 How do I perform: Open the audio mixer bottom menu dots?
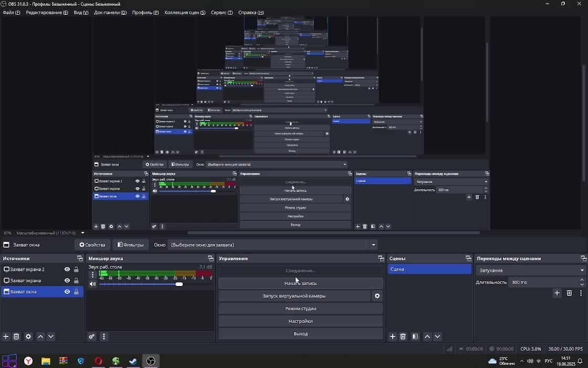[x=104, y=336]
